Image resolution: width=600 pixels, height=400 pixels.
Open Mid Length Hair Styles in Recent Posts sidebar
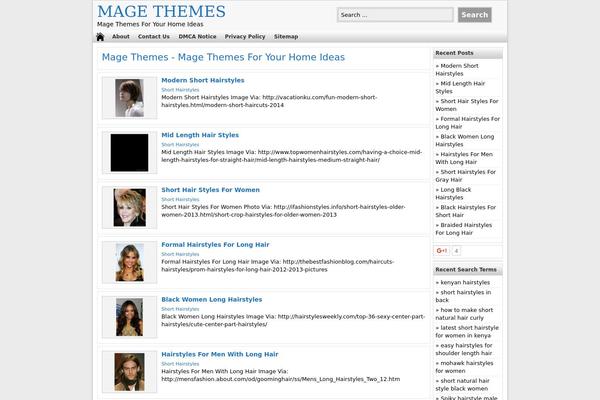(x=460, y=87)
